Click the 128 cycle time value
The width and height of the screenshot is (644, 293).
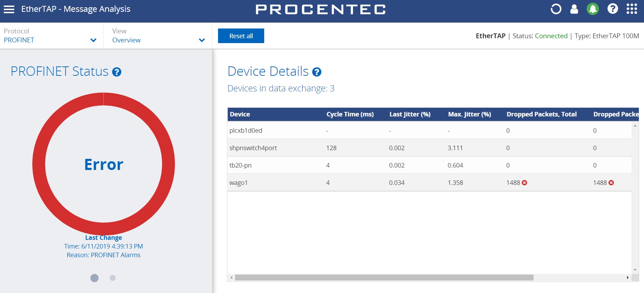click(331, 148)
